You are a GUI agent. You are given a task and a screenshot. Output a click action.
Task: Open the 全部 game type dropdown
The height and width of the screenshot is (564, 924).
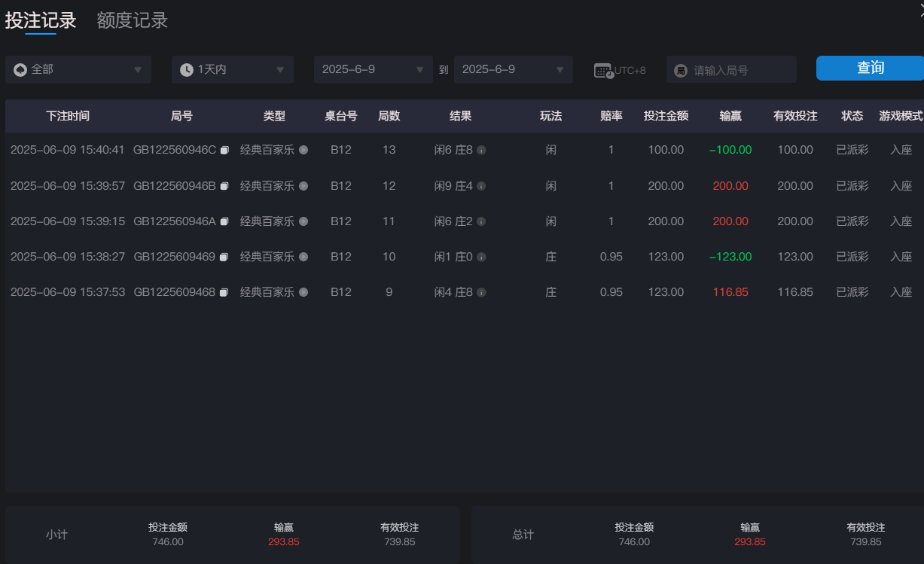[x=78, y=70]
